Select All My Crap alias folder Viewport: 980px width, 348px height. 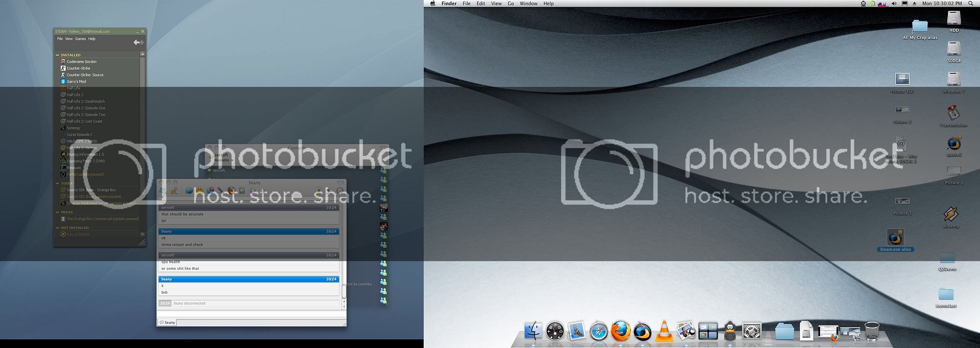(x=920, y=29)
